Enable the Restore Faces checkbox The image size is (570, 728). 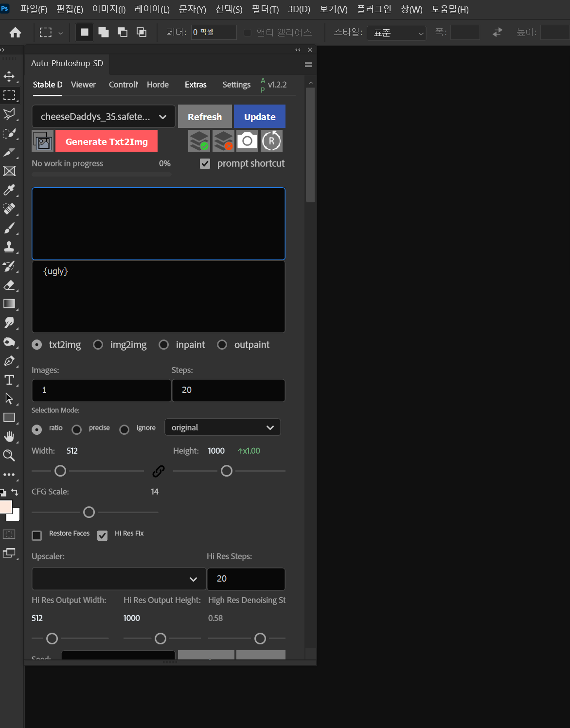click(x=36, y=535)
